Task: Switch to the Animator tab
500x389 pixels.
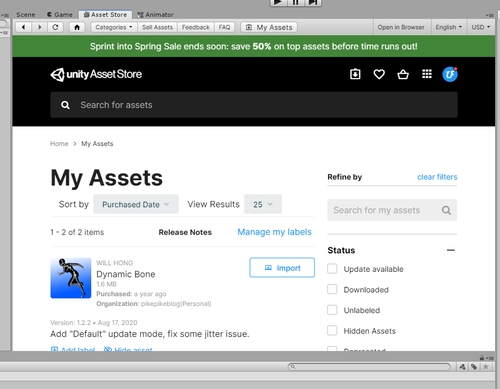Action: [155, 15]
